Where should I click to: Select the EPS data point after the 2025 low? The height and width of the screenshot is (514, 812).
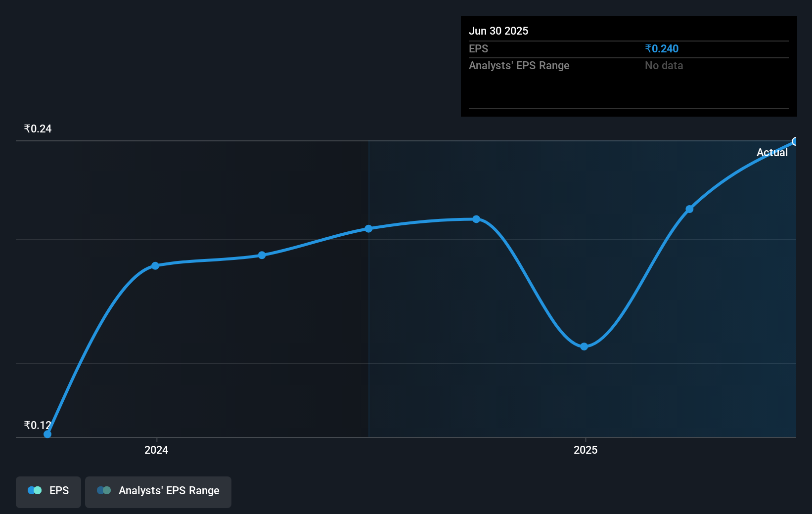coord(689,209)
